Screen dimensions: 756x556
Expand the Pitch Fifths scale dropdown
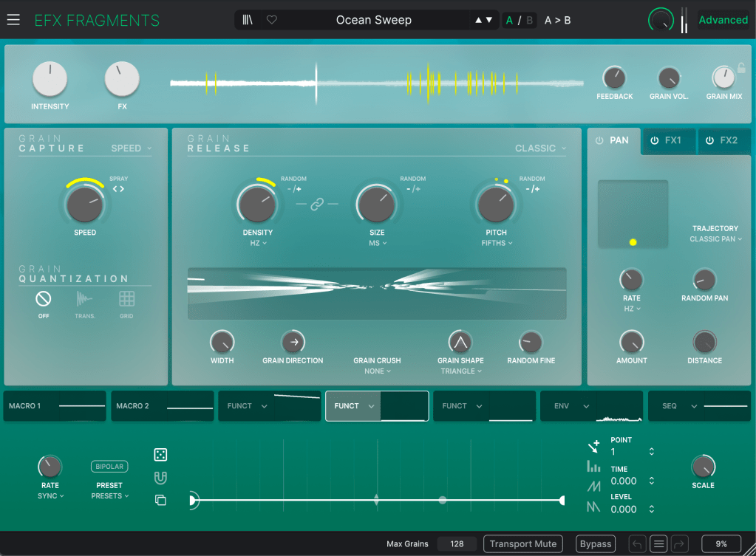(x=497, y=243)
